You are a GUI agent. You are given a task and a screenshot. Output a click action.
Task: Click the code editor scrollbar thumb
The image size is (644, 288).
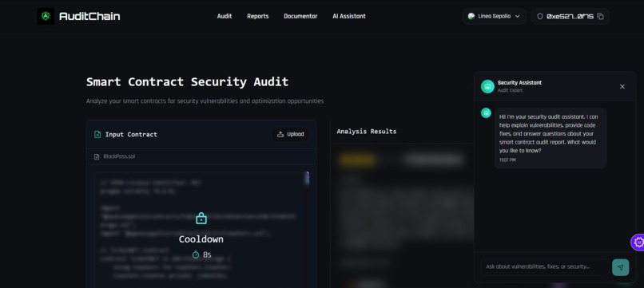tap(307, 179)
